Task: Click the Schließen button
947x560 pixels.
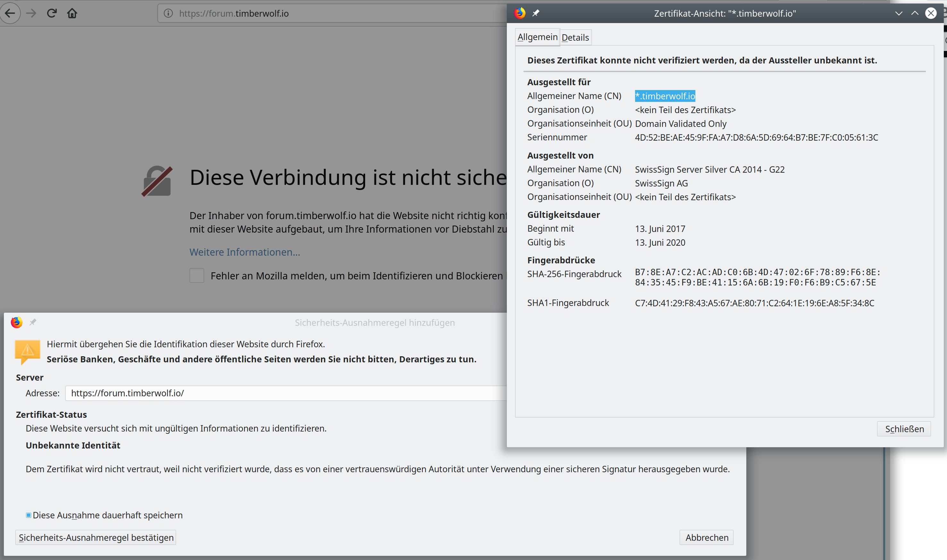Action: [x=904, y=429]
